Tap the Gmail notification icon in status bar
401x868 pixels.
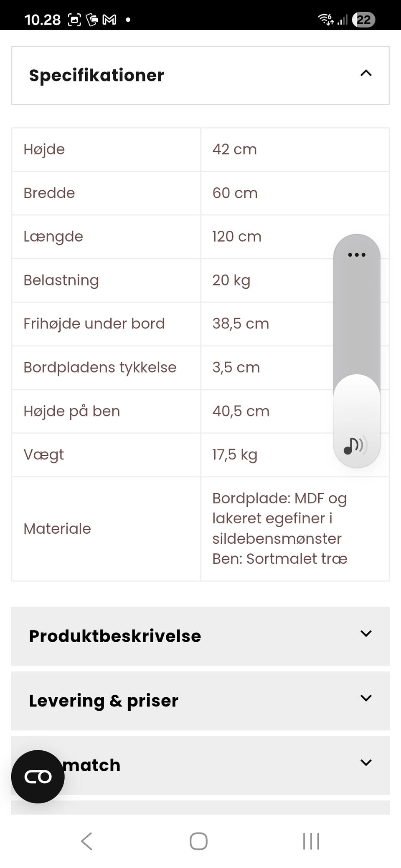tap(109, 20)
